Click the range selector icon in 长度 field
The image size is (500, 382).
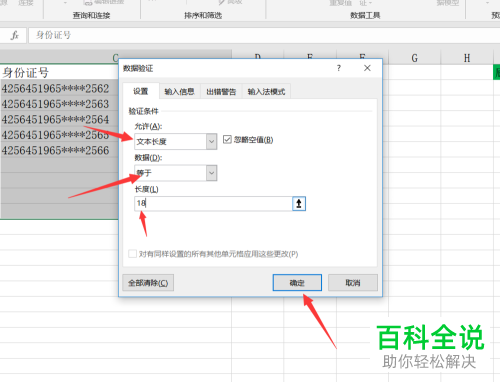coord(299,204)
